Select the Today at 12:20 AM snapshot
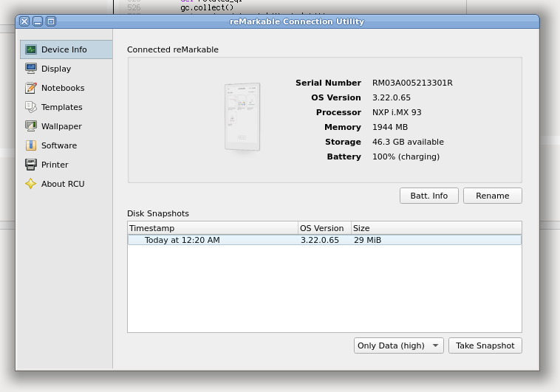Image resolution: width=560 pixels, height=392 pixels. 324,240
